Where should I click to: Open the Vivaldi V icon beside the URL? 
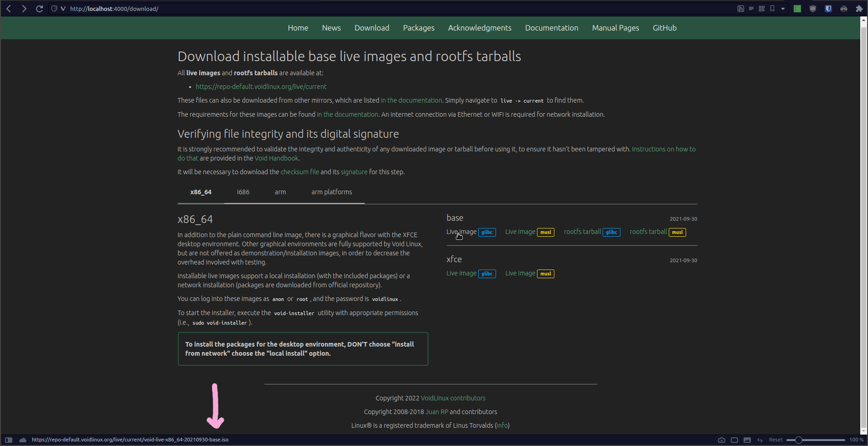pyautogui.click(x=63, y=9)
